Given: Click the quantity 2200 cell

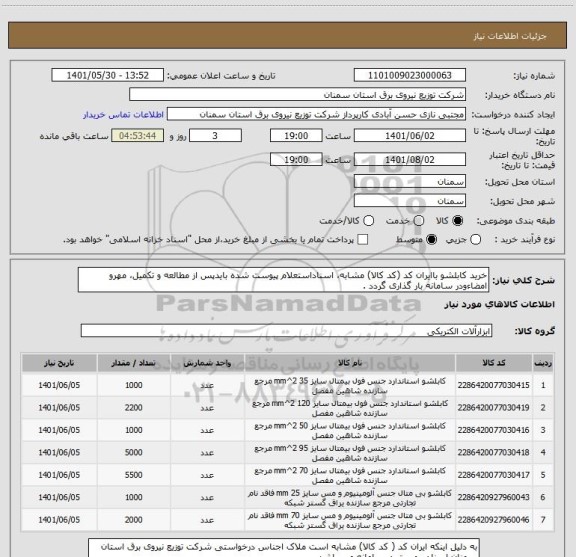Looking at the screenshot, I should pos(133,407).
